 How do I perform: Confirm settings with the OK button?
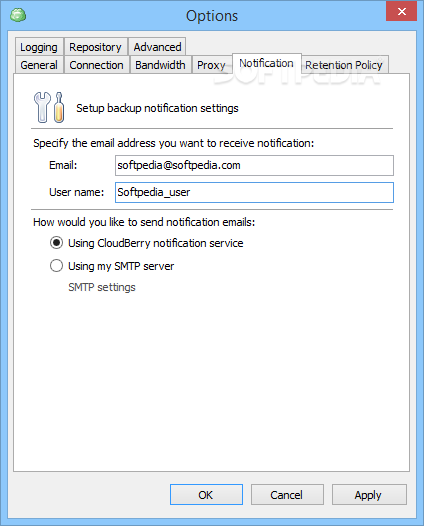click(206, 494)
